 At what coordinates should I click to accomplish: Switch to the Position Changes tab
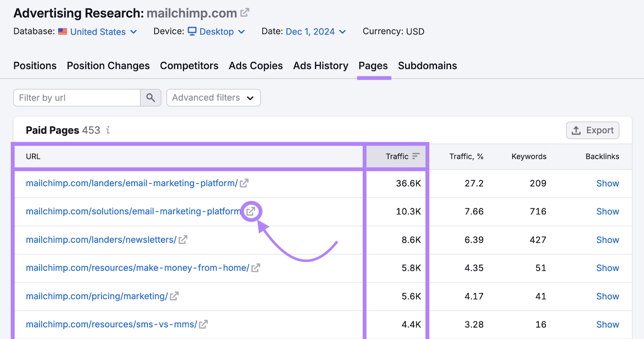pos(108,66)
